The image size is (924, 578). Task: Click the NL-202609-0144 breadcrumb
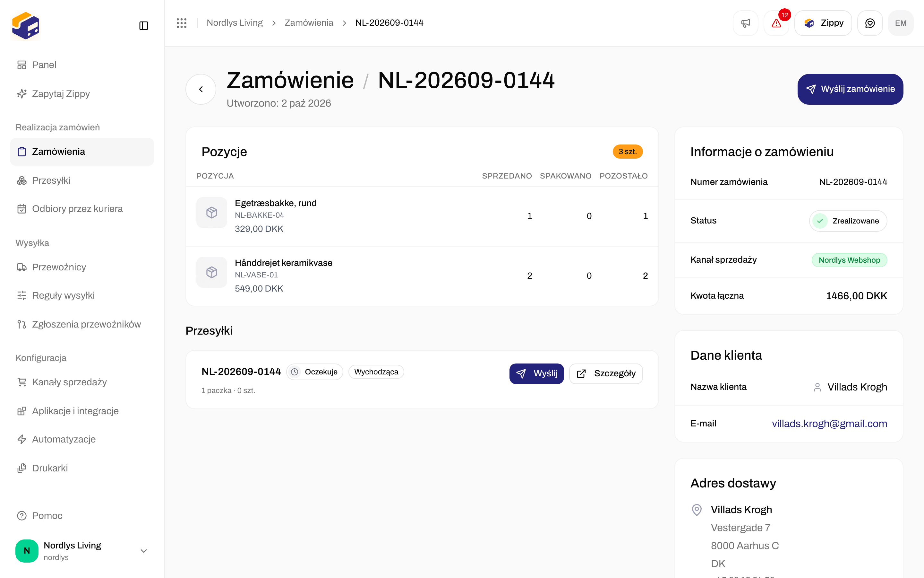click(389, 23)
